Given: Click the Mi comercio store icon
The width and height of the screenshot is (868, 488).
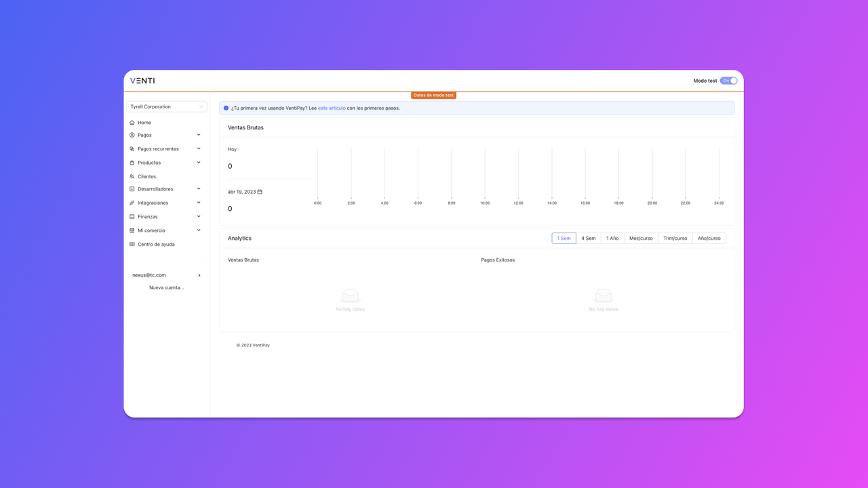Looking at the screenshot, I should pos(132,230).
